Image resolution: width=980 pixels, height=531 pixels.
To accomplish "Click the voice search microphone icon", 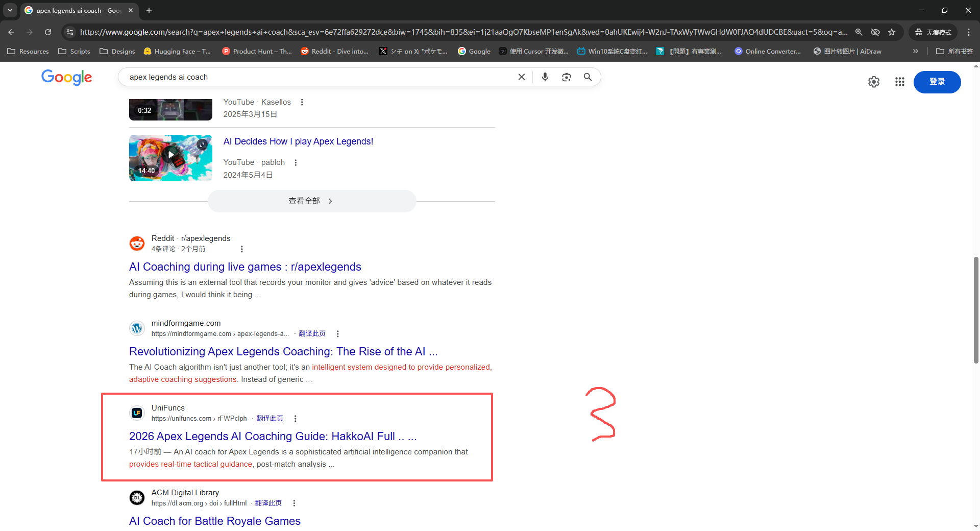I will pyautogui.click(x=545, y=77).
